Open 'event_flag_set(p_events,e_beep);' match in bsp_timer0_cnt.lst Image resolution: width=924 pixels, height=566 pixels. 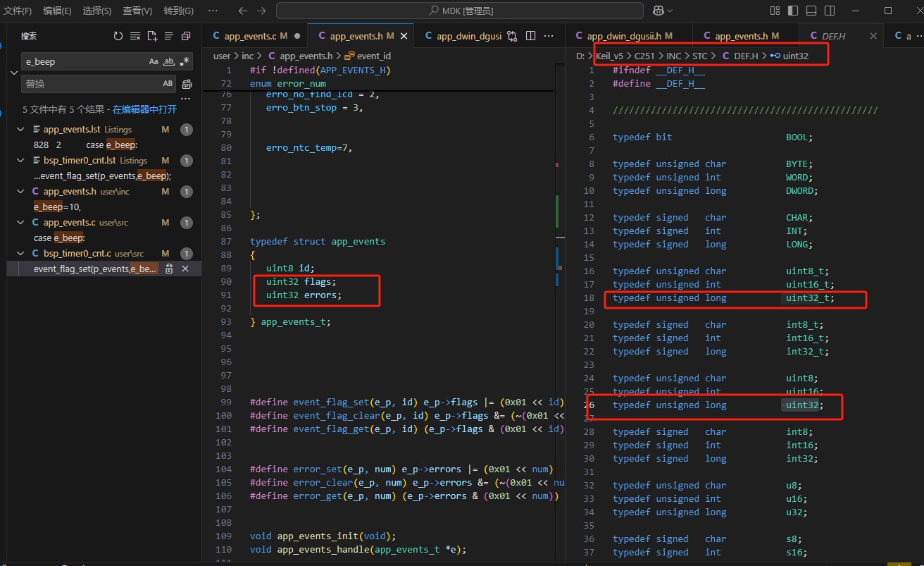(104, 176)
